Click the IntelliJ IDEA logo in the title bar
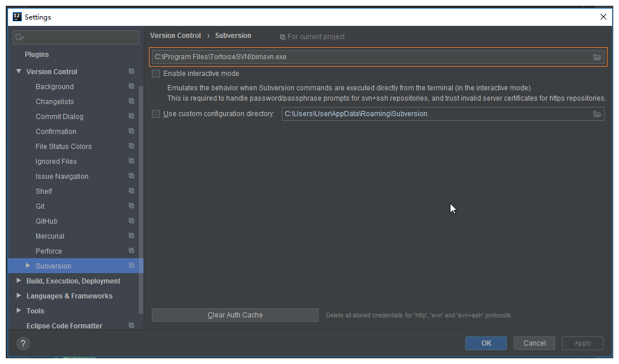The height and width of the screenshot is (364, 619). (x=17, y=17)
